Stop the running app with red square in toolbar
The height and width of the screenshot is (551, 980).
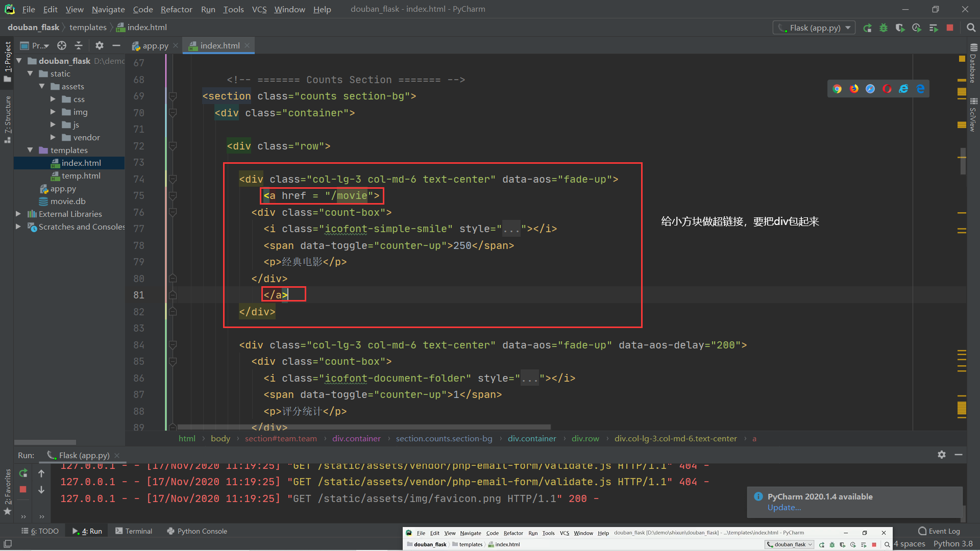click(950, 28)
